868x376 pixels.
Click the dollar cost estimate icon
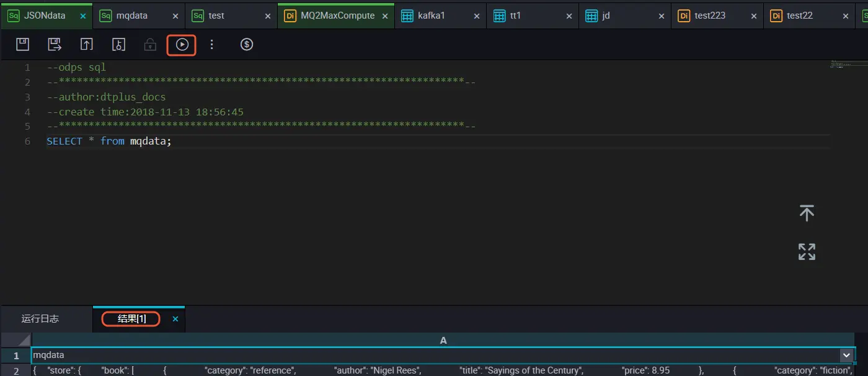click(247, 44)
